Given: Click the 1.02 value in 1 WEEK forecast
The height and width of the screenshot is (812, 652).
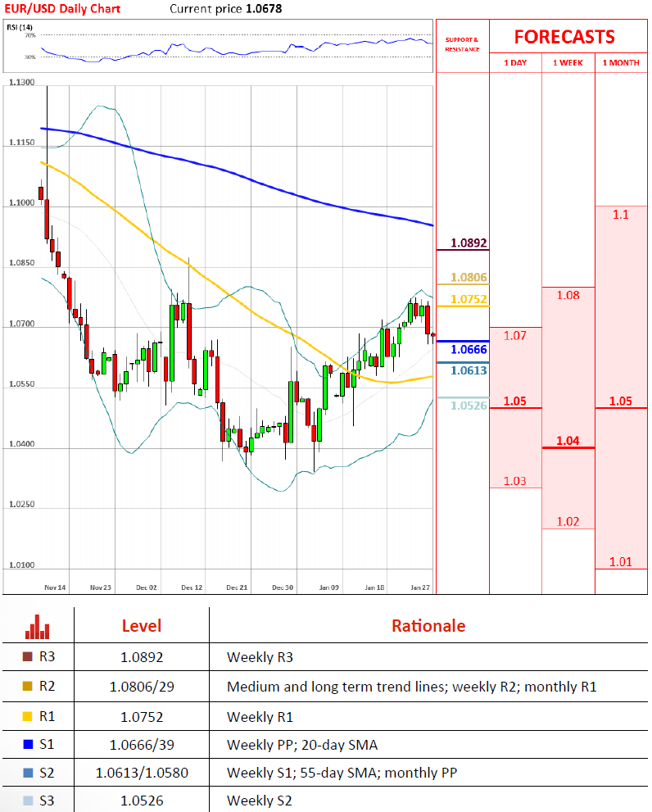Looking at the screenshot, I should coord(568,521).
